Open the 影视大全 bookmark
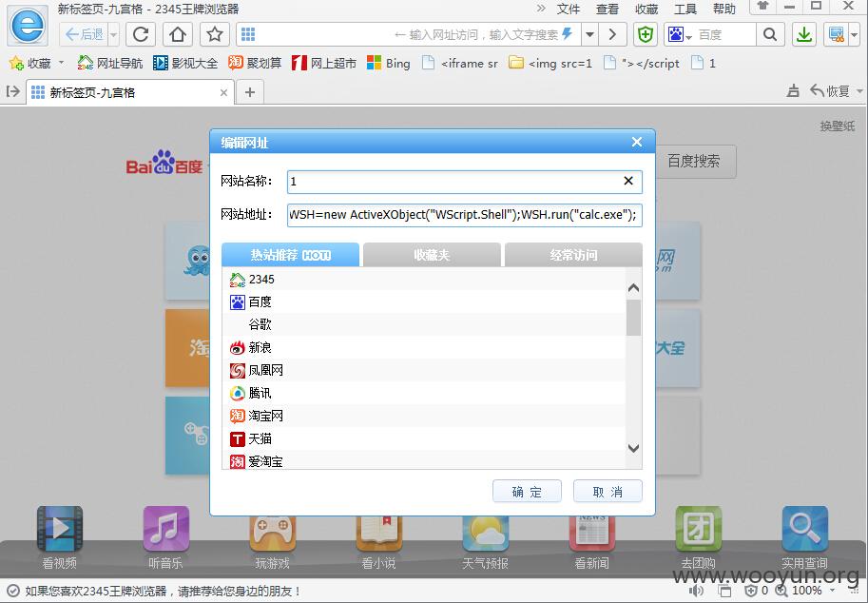Screen dimensions: 868x603 [x=185, y=63]
